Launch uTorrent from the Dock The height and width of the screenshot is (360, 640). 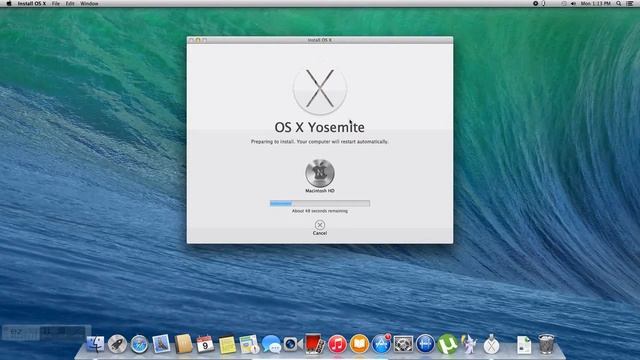pyautogui.click(x=447, y=344)
